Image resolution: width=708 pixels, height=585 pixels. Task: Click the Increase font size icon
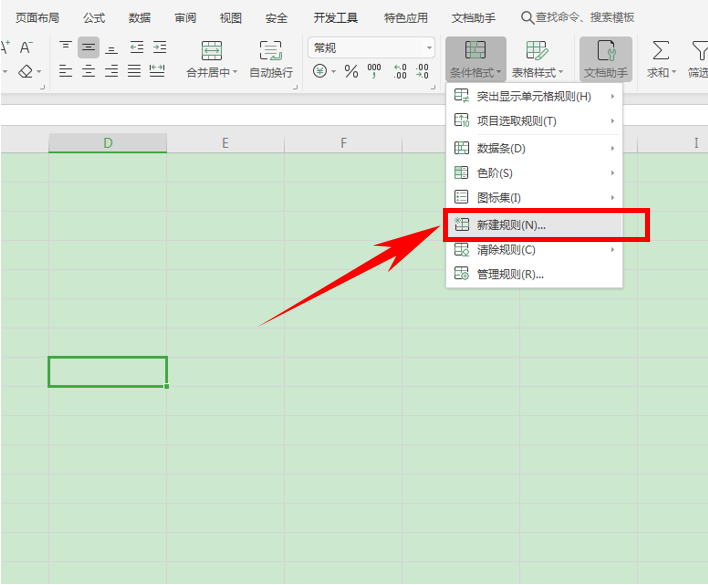(x=5, y=47)
